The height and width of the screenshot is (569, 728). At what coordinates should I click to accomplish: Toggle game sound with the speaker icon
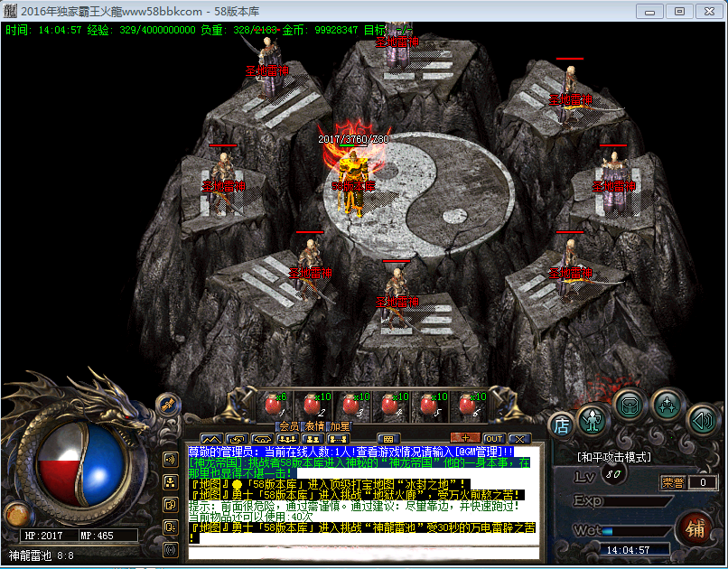(x=702, y=420)
